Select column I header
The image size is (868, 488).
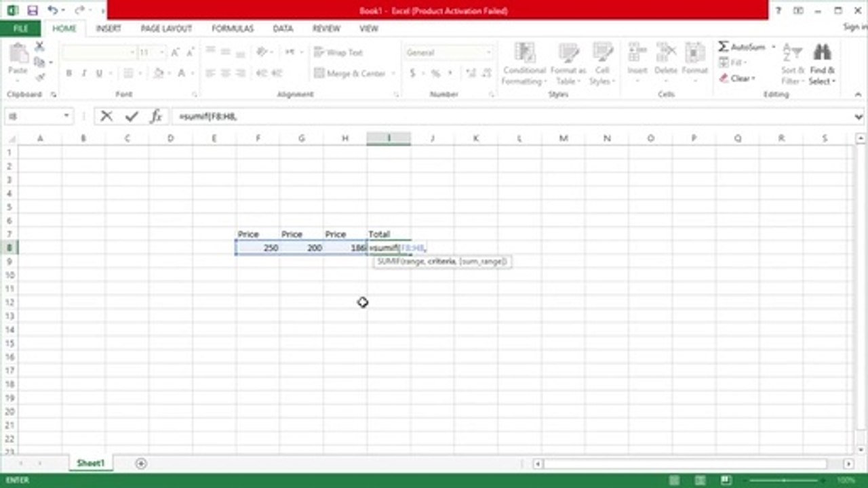[389, 138]
